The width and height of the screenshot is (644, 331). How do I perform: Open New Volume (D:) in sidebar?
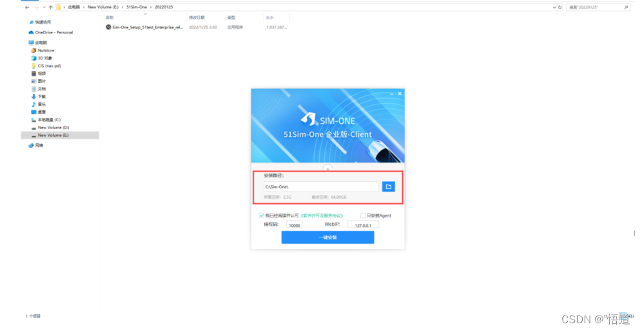(x=54, y=128)
